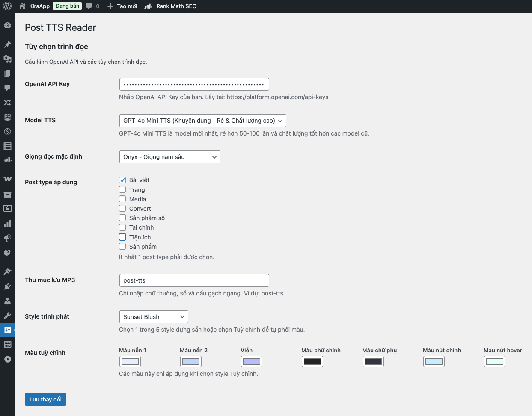Expand the Model TTS dropdown

coord(202,121)
